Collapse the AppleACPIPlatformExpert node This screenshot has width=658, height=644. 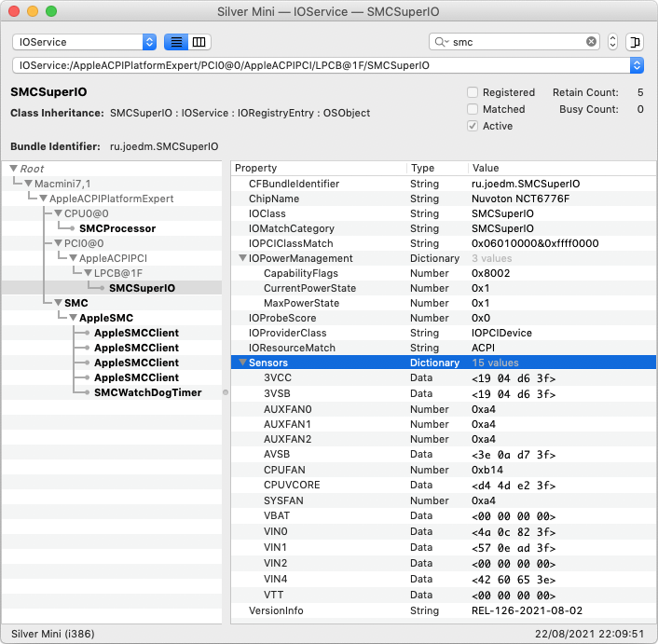(43, 199)
